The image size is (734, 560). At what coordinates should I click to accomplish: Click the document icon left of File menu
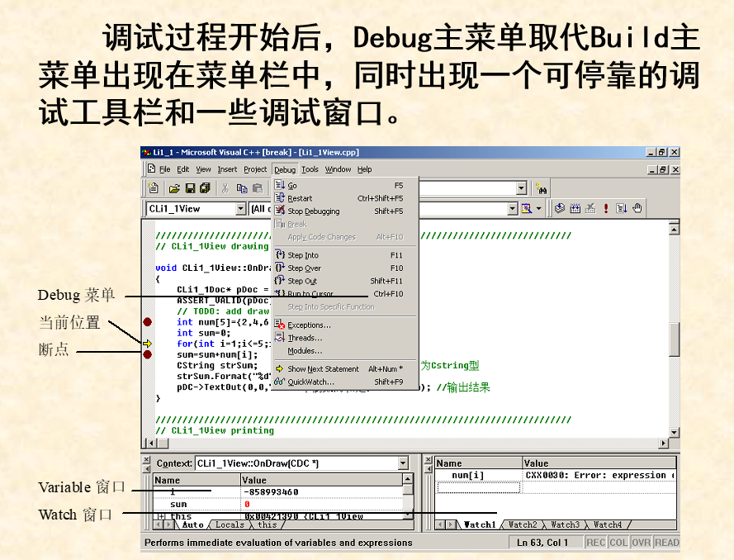tap(151, 168)
